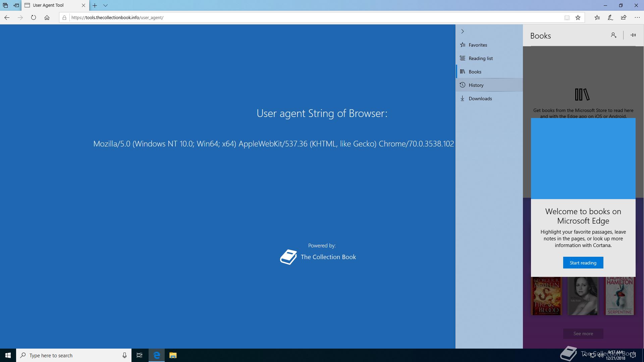Select Books in the Hub
The image size is (644, 362).
point(489,72)
